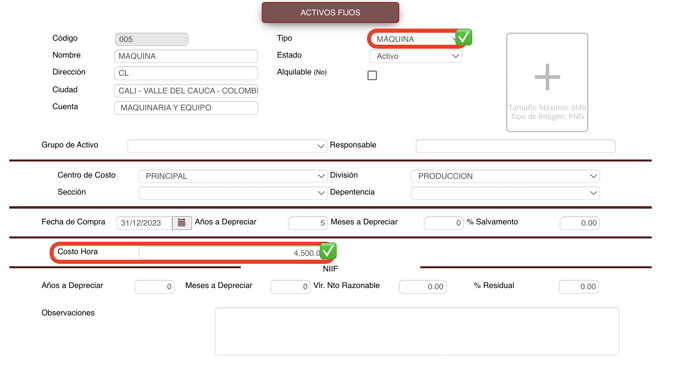Click the Tamaño Máximo: 3Mb text
Screen dimensions: 688x373
(547, 108)
